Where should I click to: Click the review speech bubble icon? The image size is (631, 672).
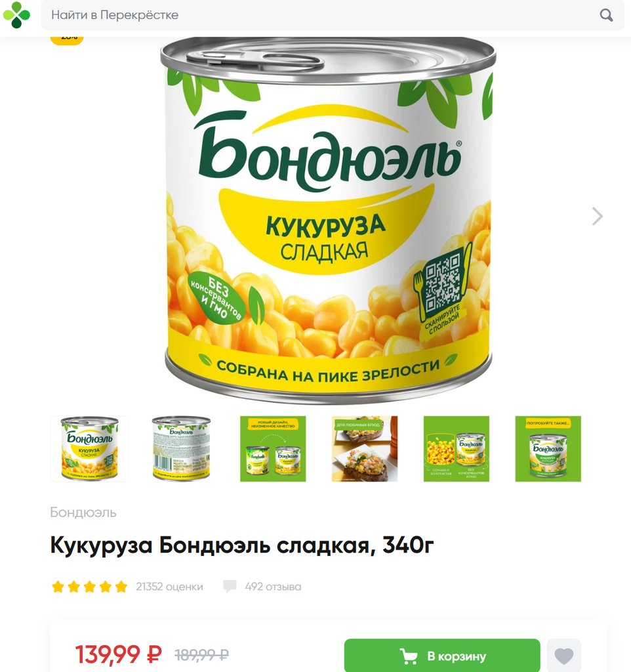tap(230, 586)
